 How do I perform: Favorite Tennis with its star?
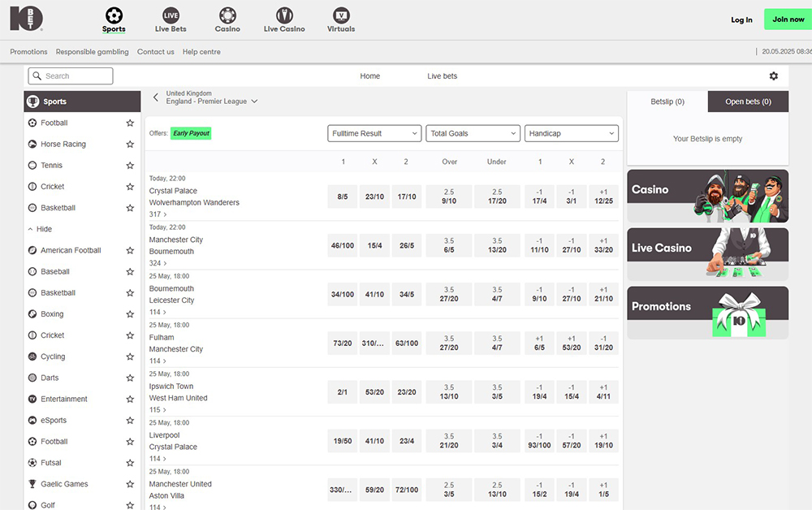click(130, 165)
